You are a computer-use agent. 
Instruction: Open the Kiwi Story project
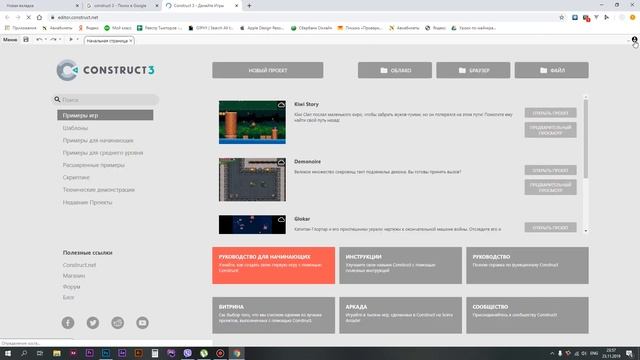550,113
